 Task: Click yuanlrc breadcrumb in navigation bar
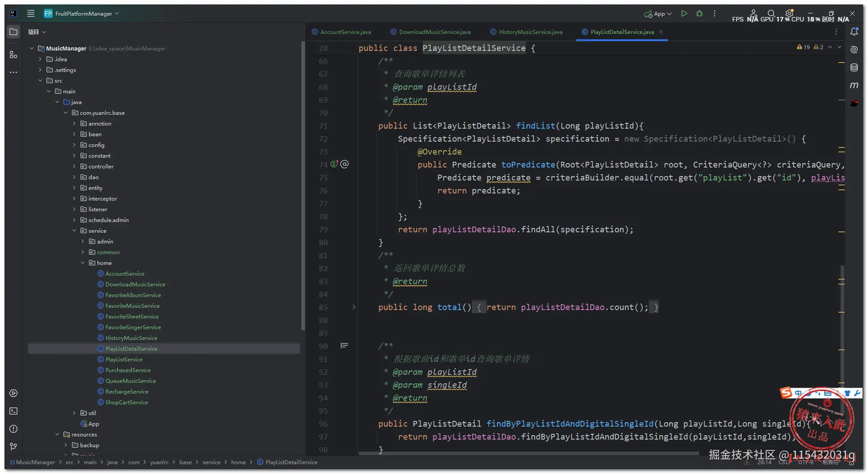pos(159,462)
